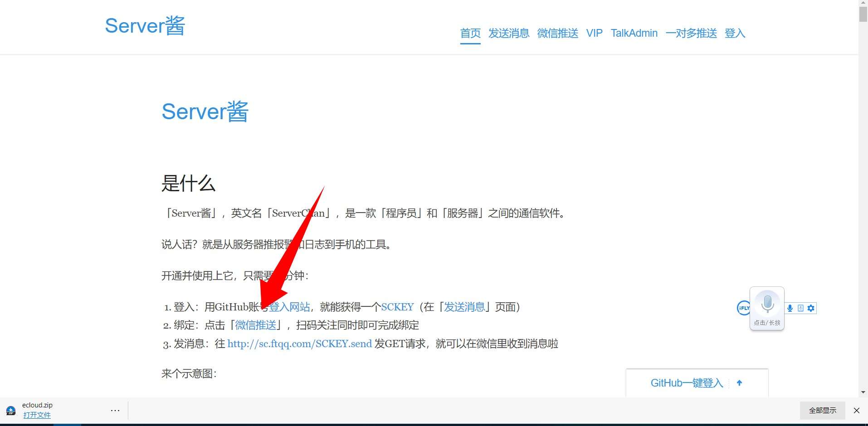Open the TalkAdmin navigation item

click(x=634, y=33)
